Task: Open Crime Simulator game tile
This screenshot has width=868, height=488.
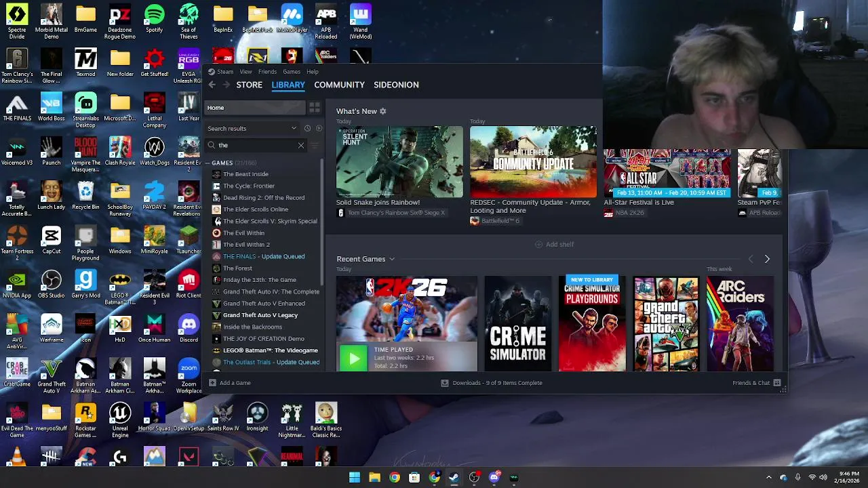Action: pos(517,324)
